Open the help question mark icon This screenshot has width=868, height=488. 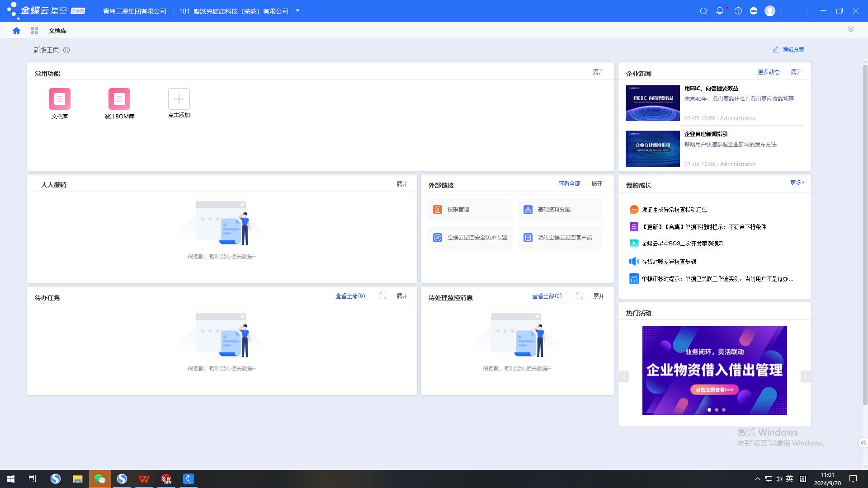(738, 11)
